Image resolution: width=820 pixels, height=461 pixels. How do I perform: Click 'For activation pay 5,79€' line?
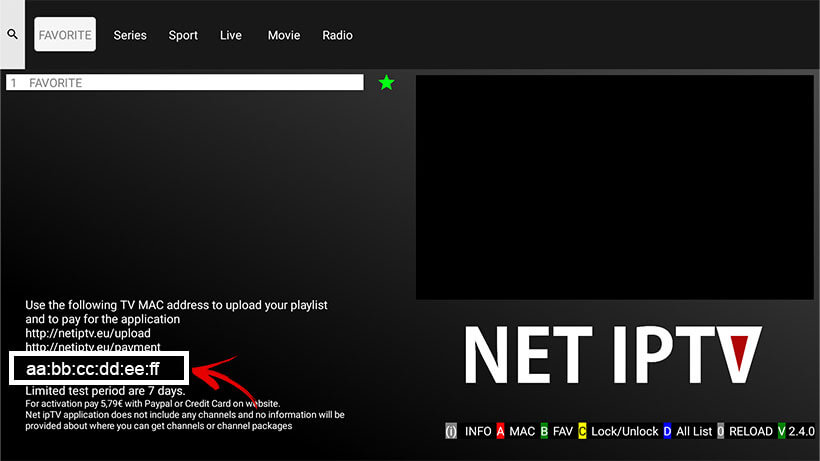tap(153, 403)
